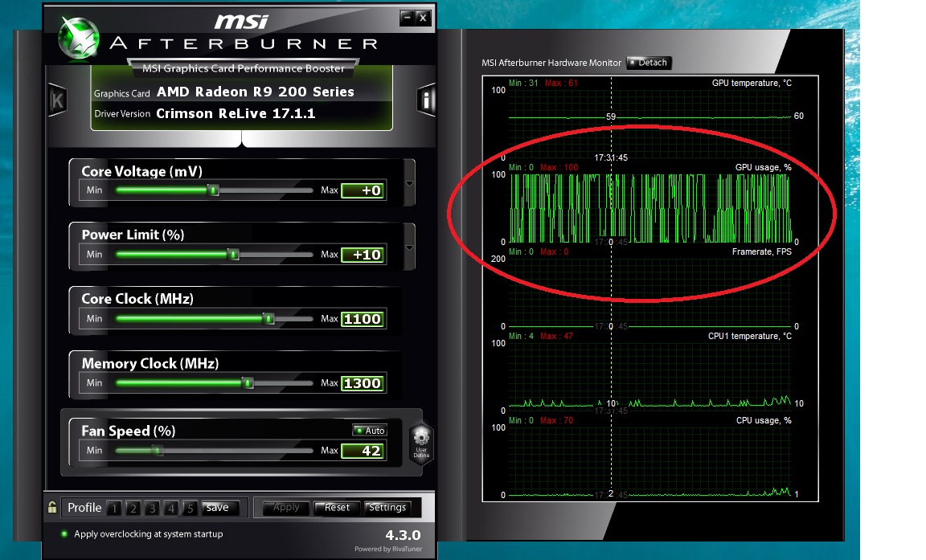This screenshot has height=560, width=926.
Task: Click the Memory Clock slider handle
Action: click(x=248, y=383)
